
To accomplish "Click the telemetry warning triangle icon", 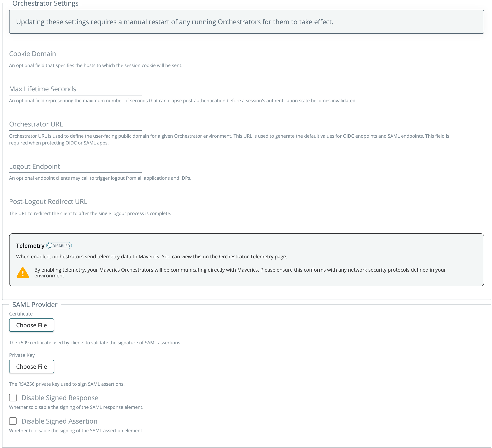I will tap(23, 273).
